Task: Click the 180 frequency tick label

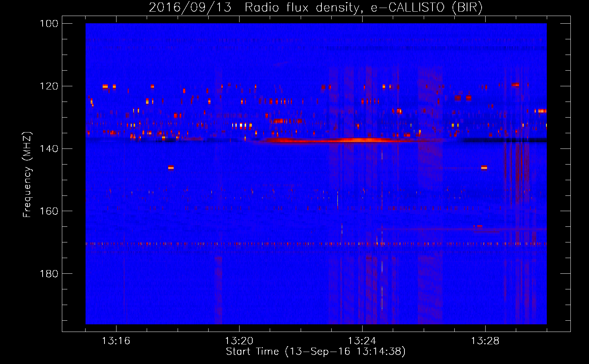Action: (50, 274)
